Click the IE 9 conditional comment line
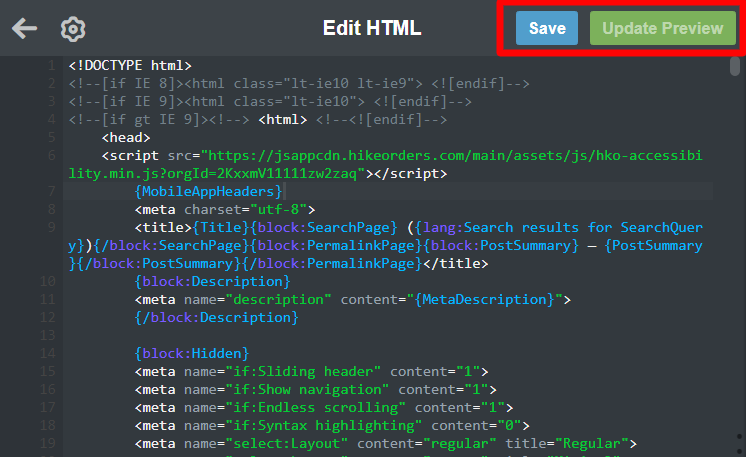 coord(270,102)
